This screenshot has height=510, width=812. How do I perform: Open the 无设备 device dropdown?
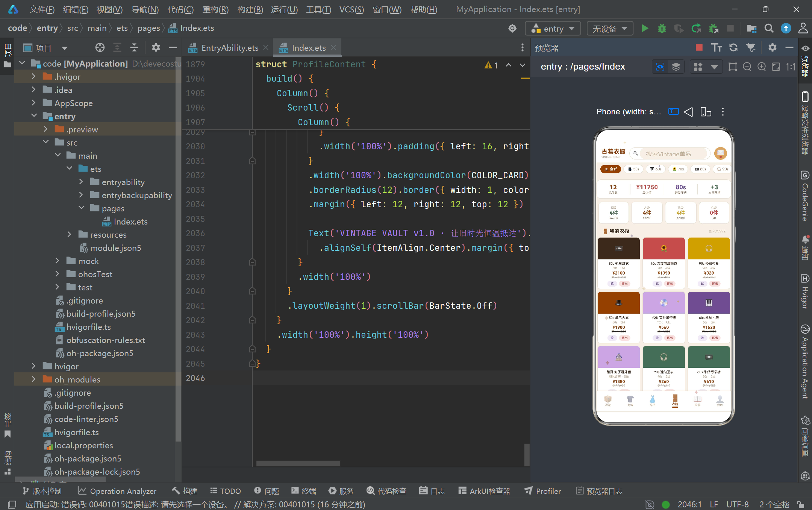[610, 29]
